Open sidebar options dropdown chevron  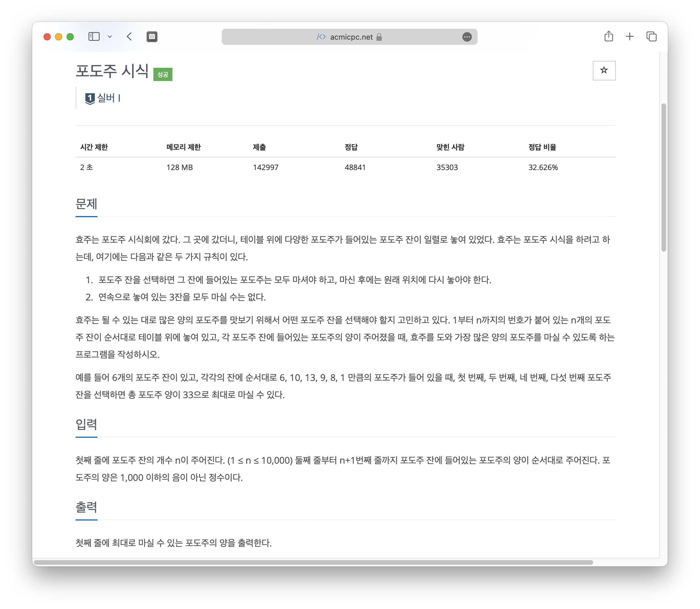110,37
